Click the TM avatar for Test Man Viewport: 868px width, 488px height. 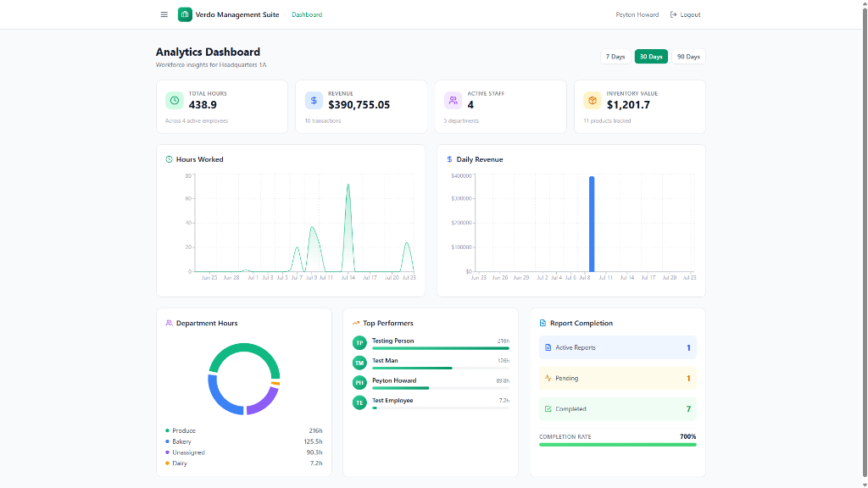(x=359, y=363)
